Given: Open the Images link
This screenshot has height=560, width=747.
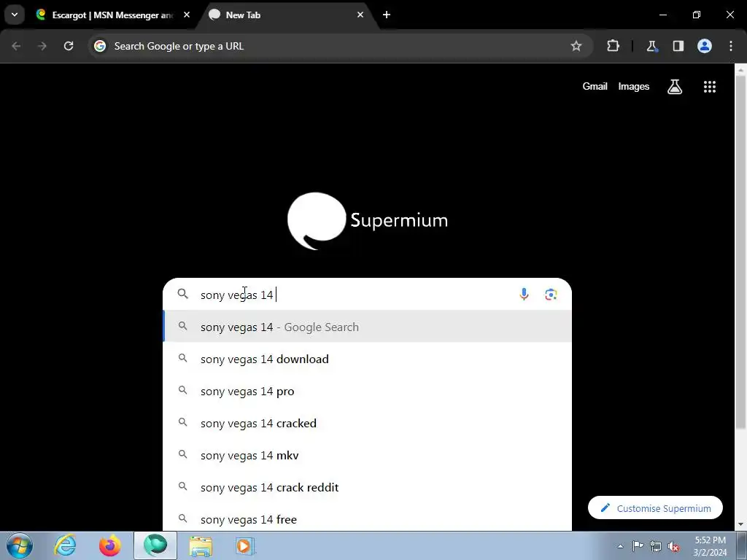Looking at the screenshot, I should [634, 87].
